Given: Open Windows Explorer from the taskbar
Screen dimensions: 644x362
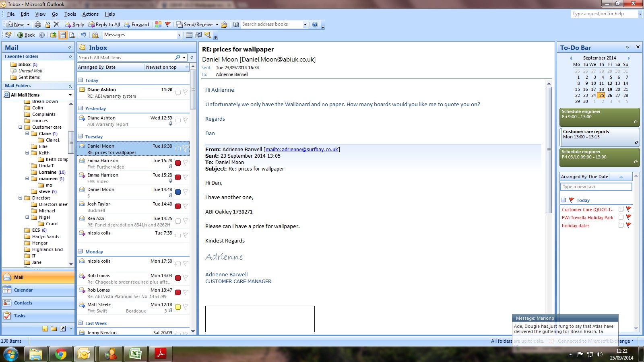Looking at the screenshot, I should (x=36, y=354).
